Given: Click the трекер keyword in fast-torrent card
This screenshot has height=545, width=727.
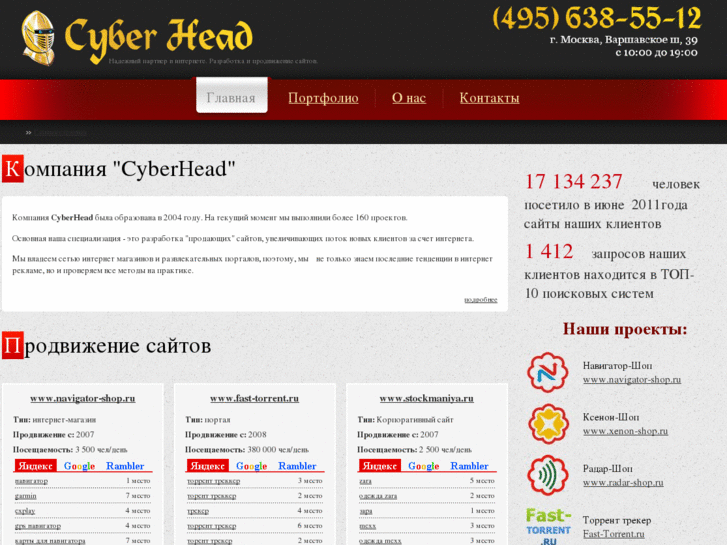Looking at the screenshot, I should coord(198,511).
